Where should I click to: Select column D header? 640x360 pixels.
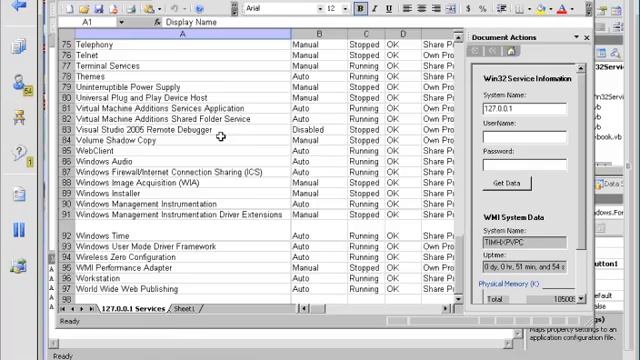(x=403, y=34)
